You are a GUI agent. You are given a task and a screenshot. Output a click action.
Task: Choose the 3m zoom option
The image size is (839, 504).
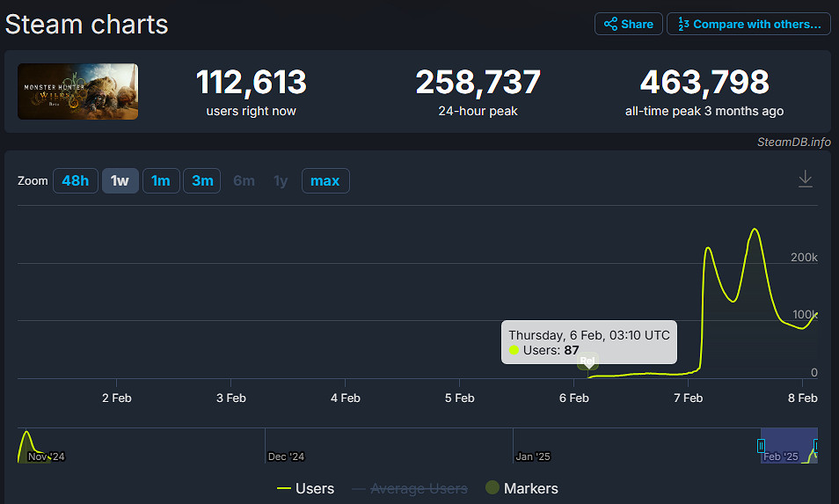tap(202, 181)
